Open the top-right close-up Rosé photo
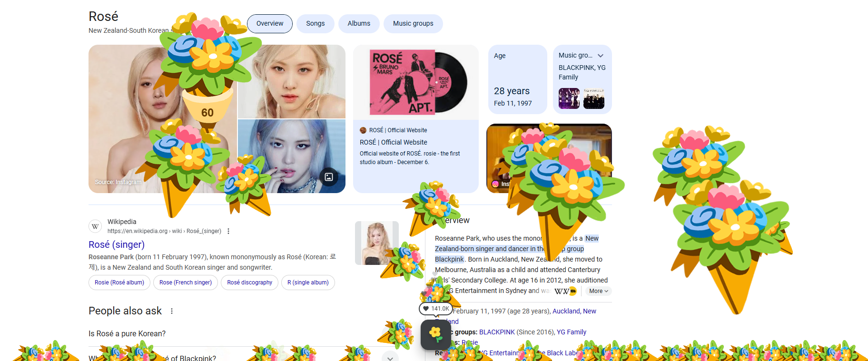The height and width of the screenshot is (361, 868). [292, 81]
